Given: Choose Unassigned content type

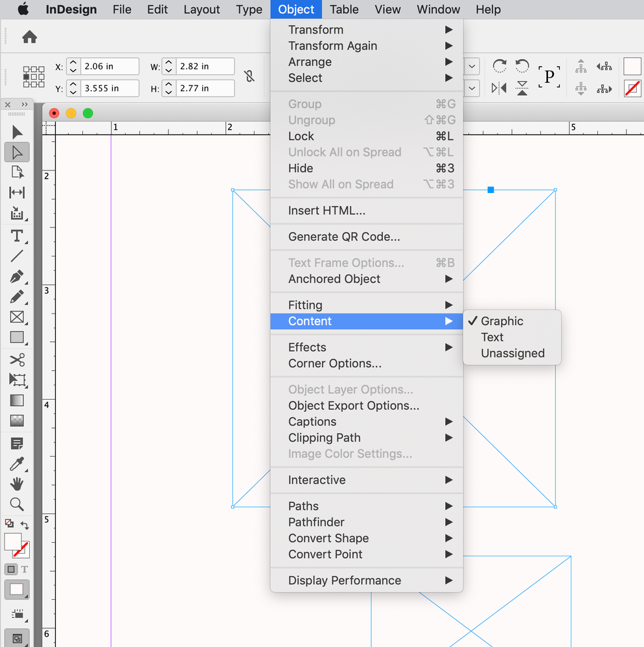Looking at the screenshot, I should coord(512,353).
